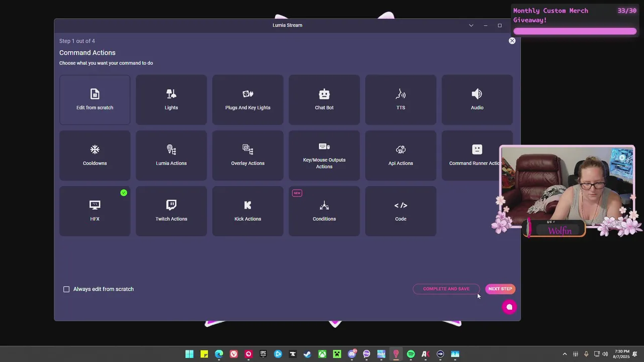Choose the Lights action
Image resolution: width=644 pixels, height=362 pixels.
171,100
